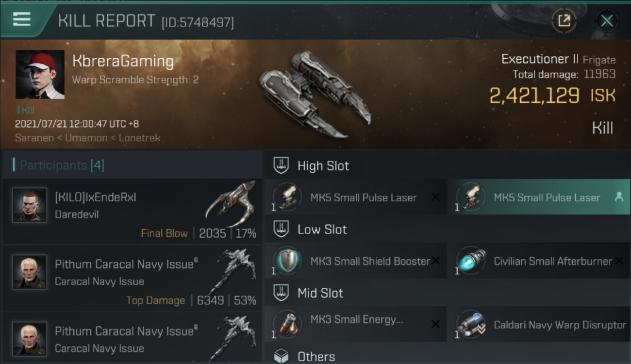631x364 pixels.
Task: Select the destroyed MK5 Small Pulse Laser
Action: (x=355, y=197)
